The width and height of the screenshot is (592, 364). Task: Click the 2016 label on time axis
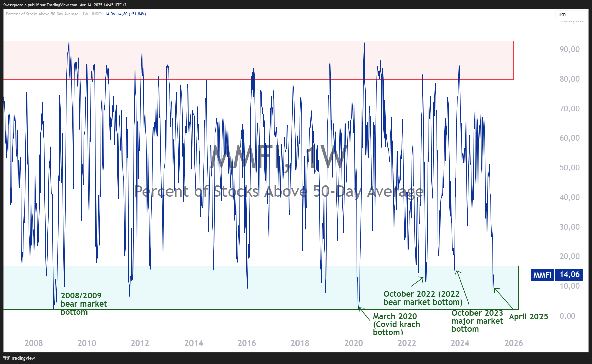[247, 343]
